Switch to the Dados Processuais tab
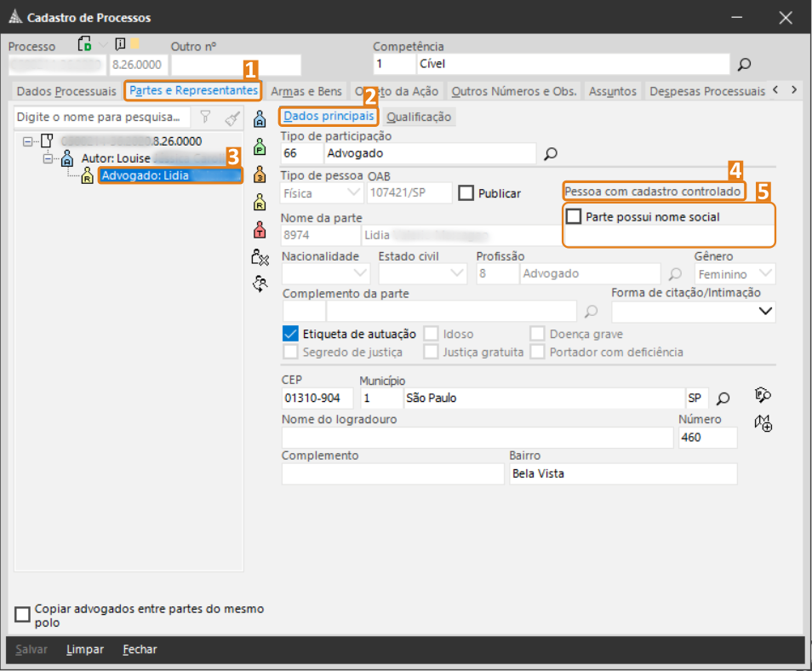The image size is (812, 671). tap(66, 91)
